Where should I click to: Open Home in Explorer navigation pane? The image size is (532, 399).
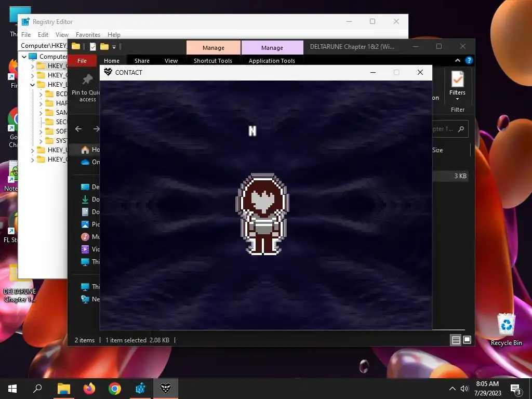90,150
